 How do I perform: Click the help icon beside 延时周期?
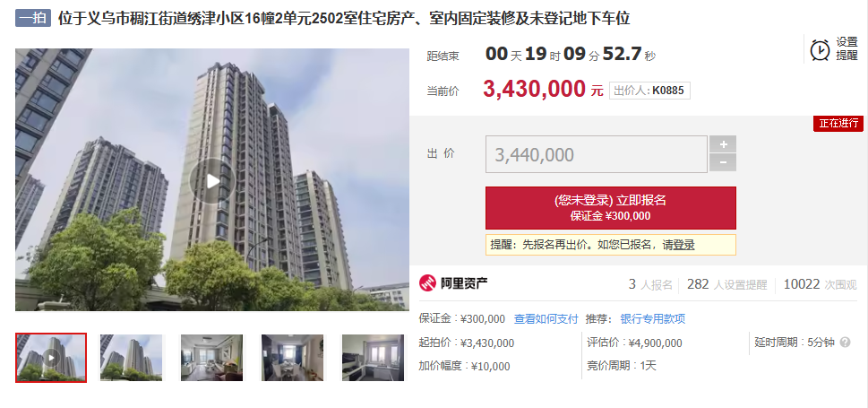845,342
